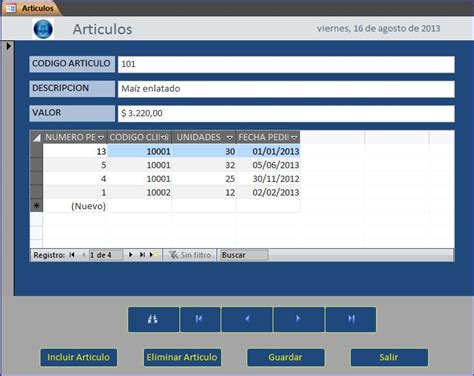
Task: Open FECHA PEDI column dropdown arrow
Action: 294,138
